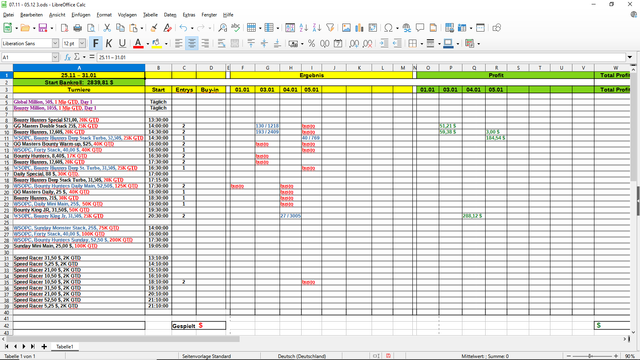Insert a chart via the bar chart icon

[x=359, y=28]
